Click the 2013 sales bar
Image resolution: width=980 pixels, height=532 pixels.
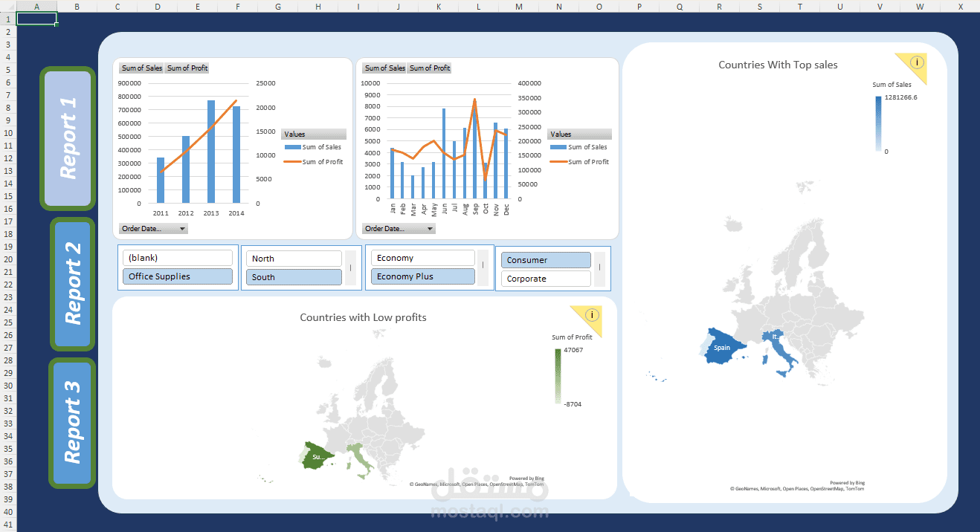pyautogui.click(x=211, y=152)
